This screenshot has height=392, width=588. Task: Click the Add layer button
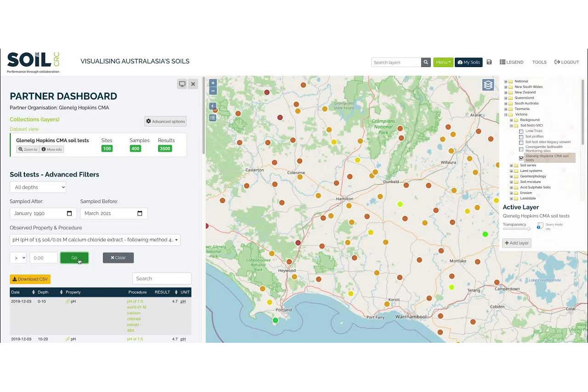tap(517, 243)
